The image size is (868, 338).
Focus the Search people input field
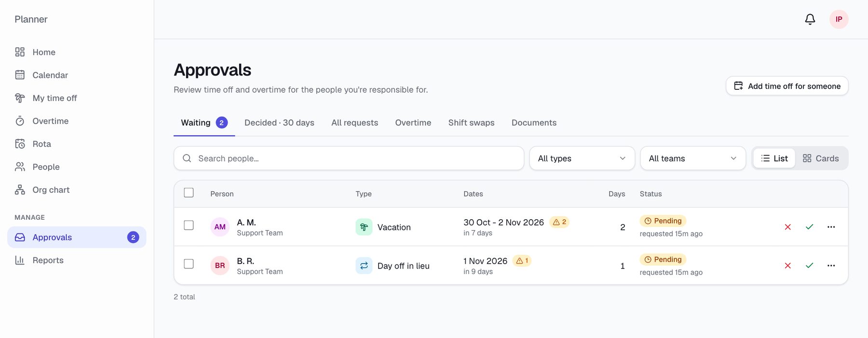[x=349, y=158]
